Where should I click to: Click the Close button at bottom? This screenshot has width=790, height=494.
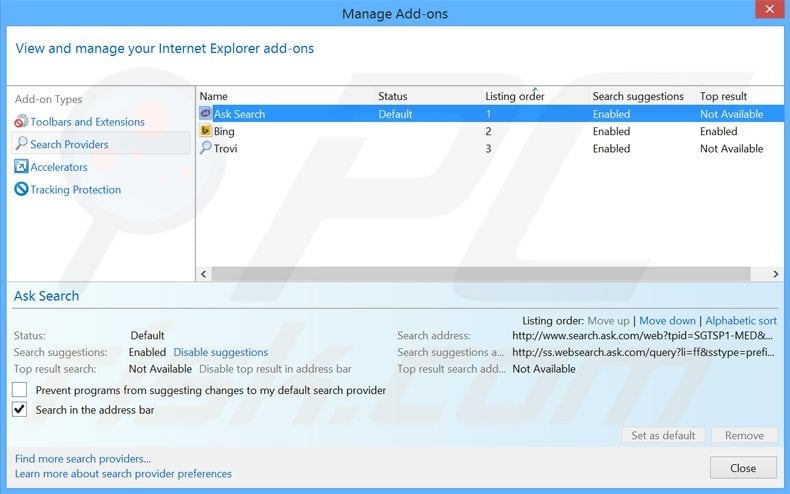click(x=743, y=468)
